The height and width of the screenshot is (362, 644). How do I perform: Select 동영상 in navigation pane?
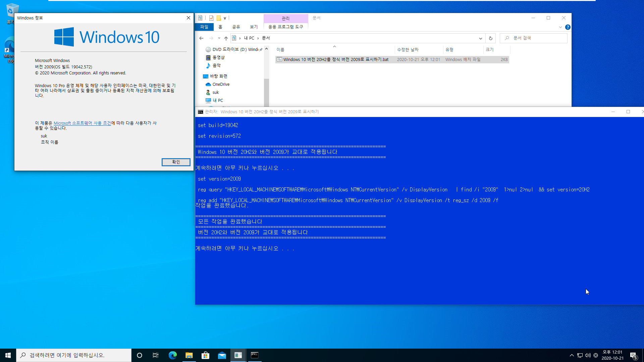[x=215, y=58]
